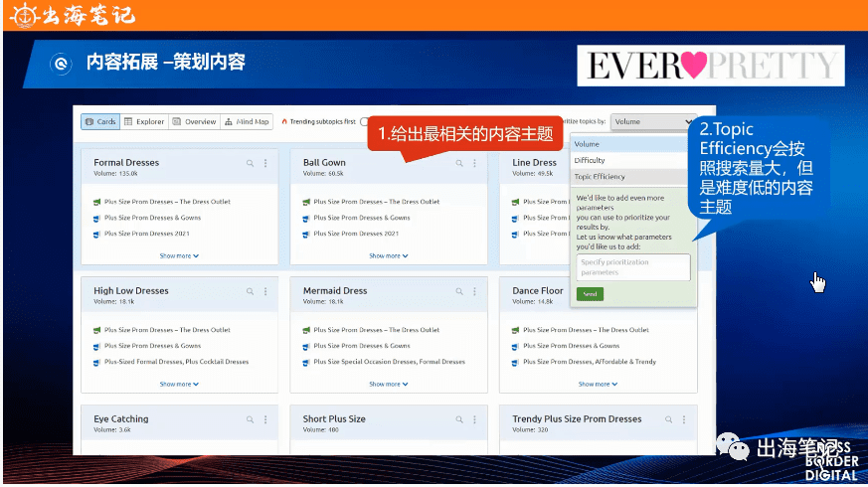Open more options on High Low Dresses card
This screenshot has width=868, height=487.
[265, 291]
